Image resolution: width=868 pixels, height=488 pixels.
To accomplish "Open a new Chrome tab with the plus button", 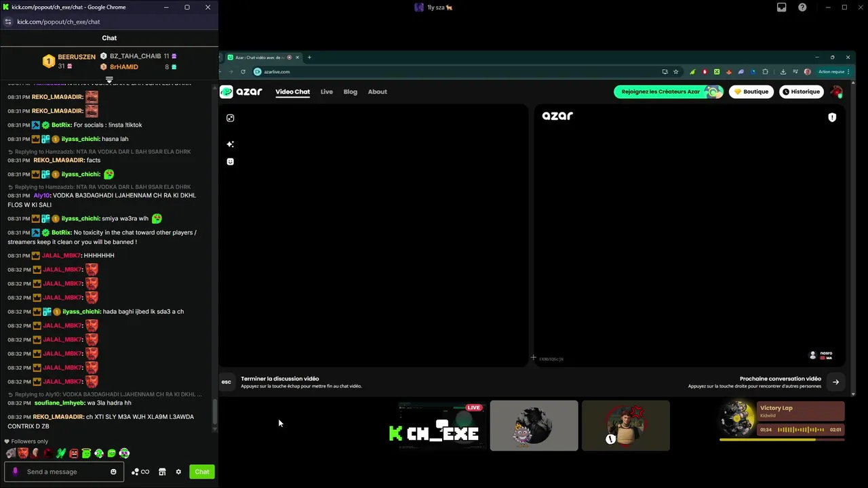I will click(309, 58).
